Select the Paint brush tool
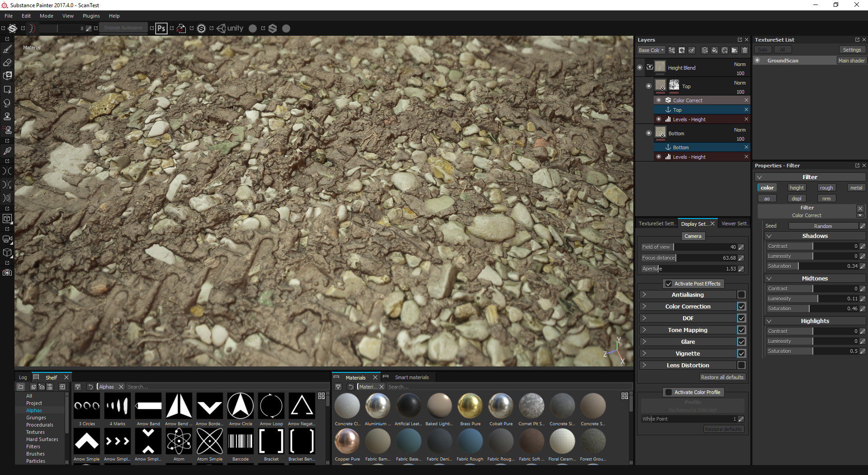Viewport: 868px width, 475px height. pyautogui.click(x=7, y=49)
